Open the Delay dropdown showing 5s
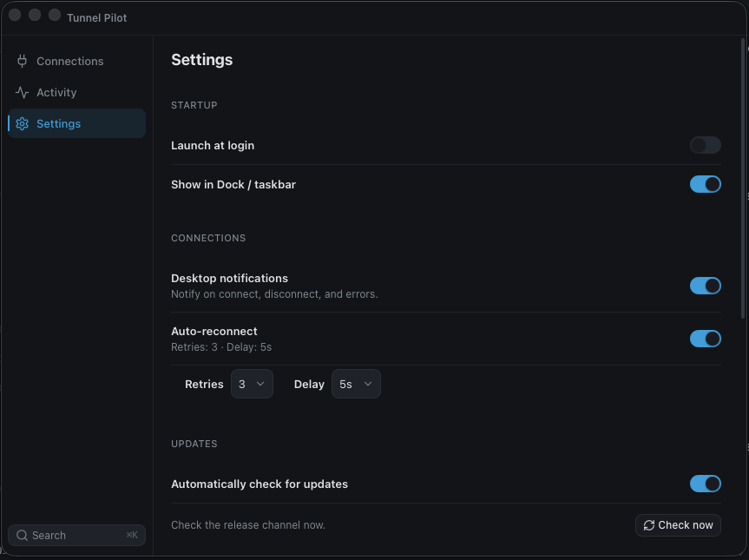This screenshot has height=560, width=749. (356, 384)
